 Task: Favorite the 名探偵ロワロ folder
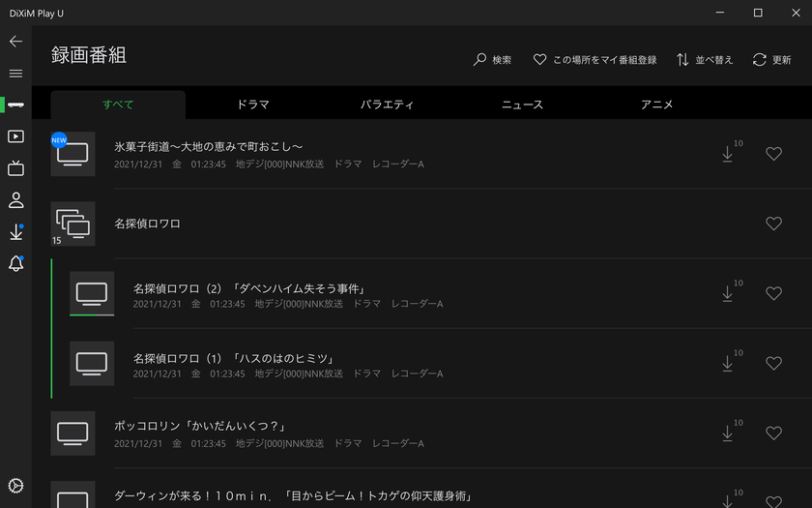coord(773,224)
